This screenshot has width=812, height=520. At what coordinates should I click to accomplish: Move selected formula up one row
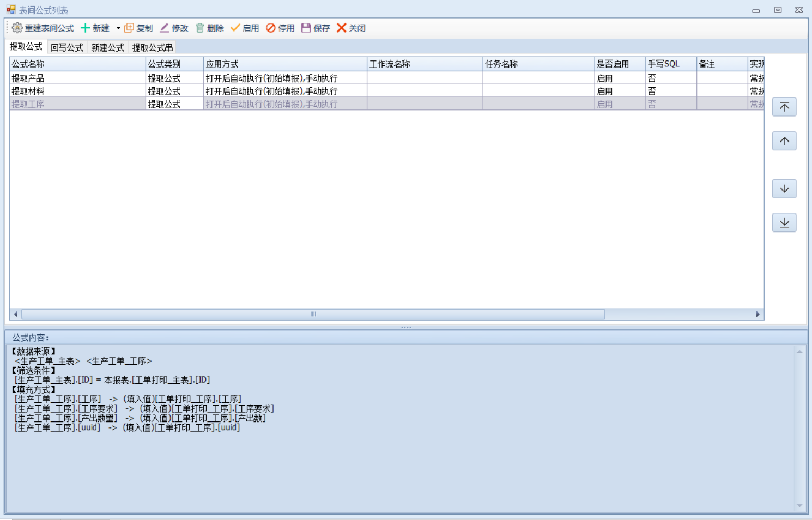[x=784, y=141]
